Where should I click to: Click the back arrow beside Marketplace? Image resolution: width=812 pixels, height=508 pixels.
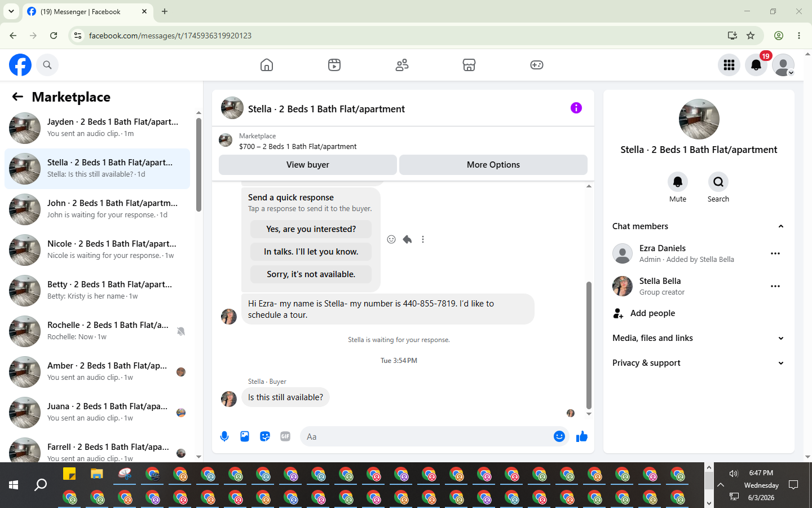17,97
